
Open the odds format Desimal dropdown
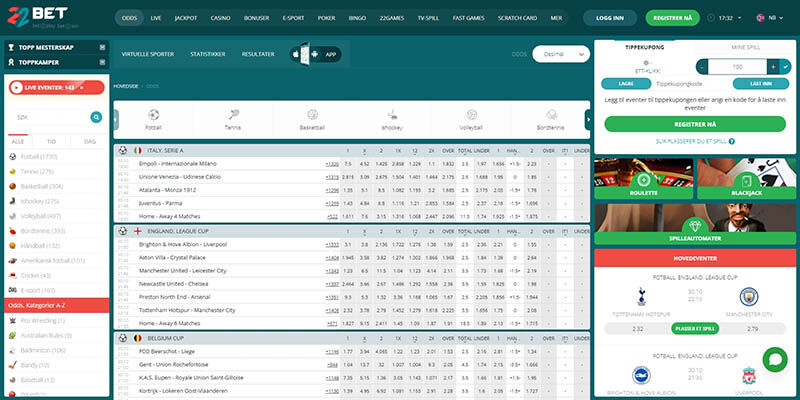click(561, 54)
